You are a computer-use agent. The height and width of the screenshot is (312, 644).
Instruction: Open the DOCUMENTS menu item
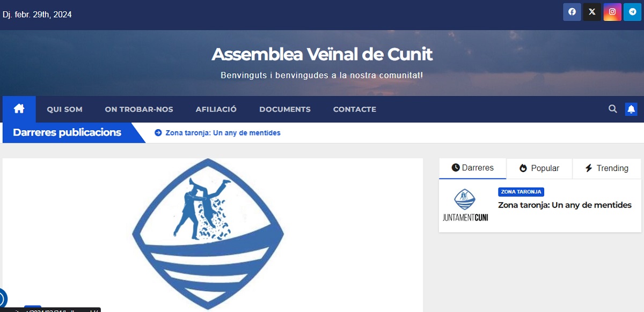[x=285, y=109]
